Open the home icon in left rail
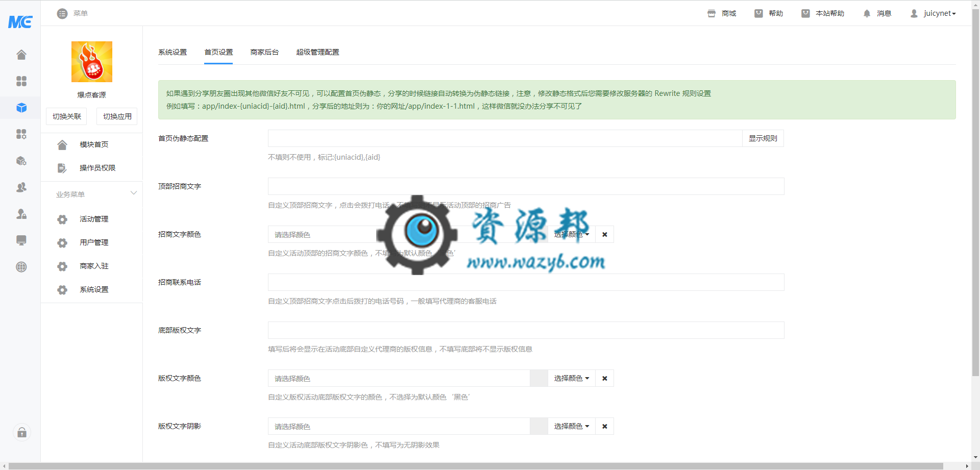The height and width of the screenshot is (470, 980). pos(21,55)
